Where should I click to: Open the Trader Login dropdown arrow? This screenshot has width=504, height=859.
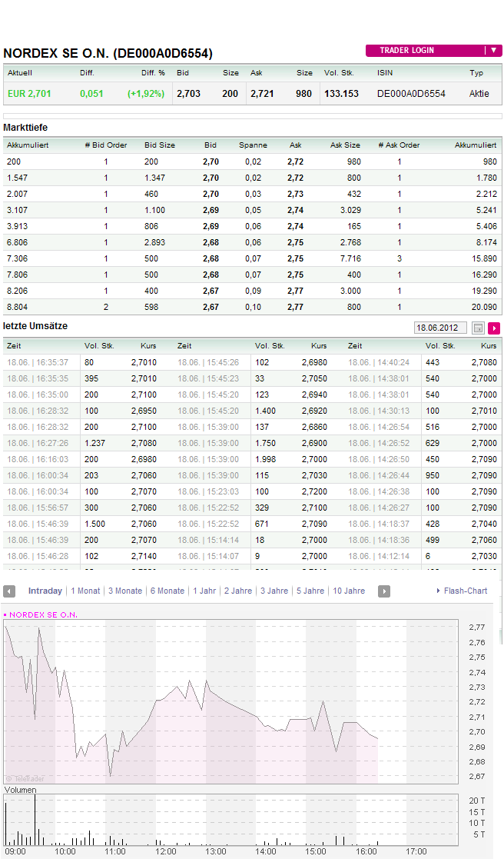pos(493,51)
